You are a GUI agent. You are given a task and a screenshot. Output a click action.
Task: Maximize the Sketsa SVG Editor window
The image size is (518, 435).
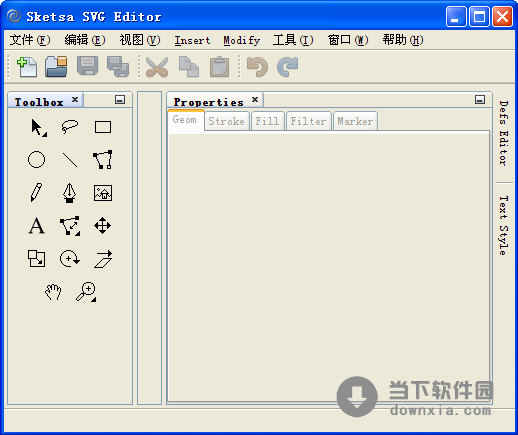point(479,16)
